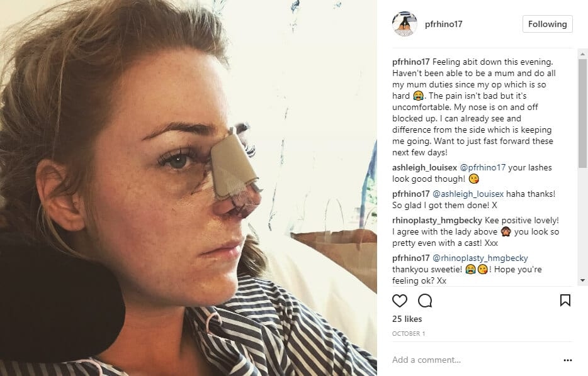Click the @ashleigh_louisex mention in reply

[x=468, y=194]
